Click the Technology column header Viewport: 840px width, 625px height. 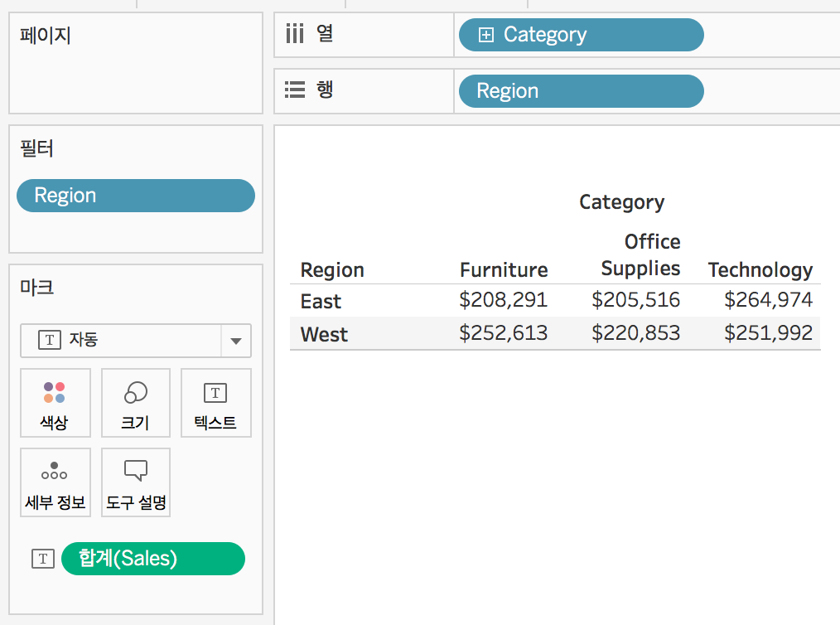click(760, 270)
